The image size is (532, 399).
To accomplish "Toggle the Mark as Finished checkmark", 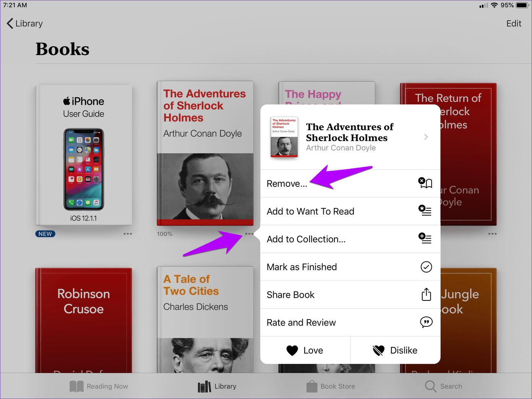I will [x=426, y=266].
